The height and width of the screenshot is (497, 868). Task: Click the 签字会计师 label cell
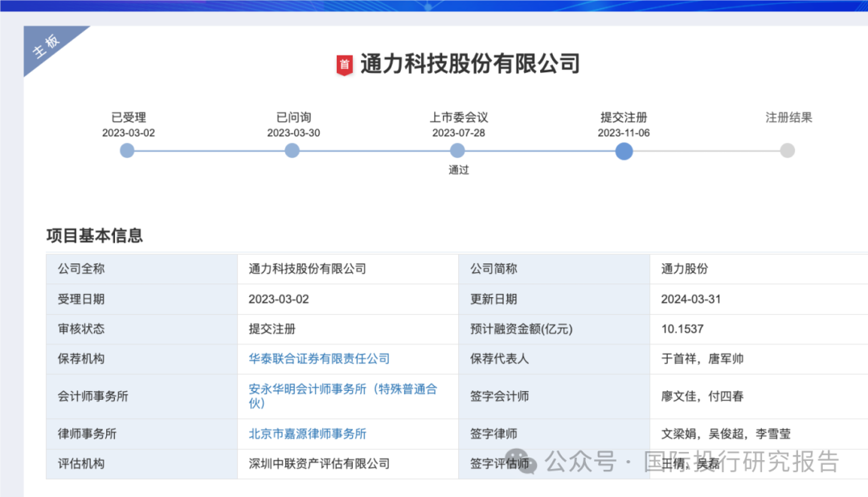coord(554,397)
